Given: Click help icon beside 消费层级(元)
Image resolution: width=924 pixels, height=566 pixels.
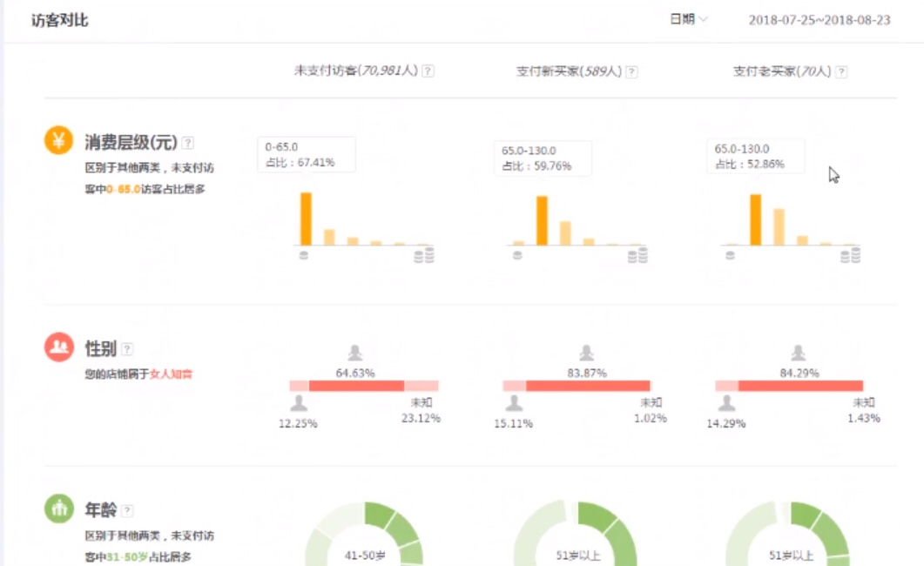Looking at the screenshot, I should tap(188, 143).
